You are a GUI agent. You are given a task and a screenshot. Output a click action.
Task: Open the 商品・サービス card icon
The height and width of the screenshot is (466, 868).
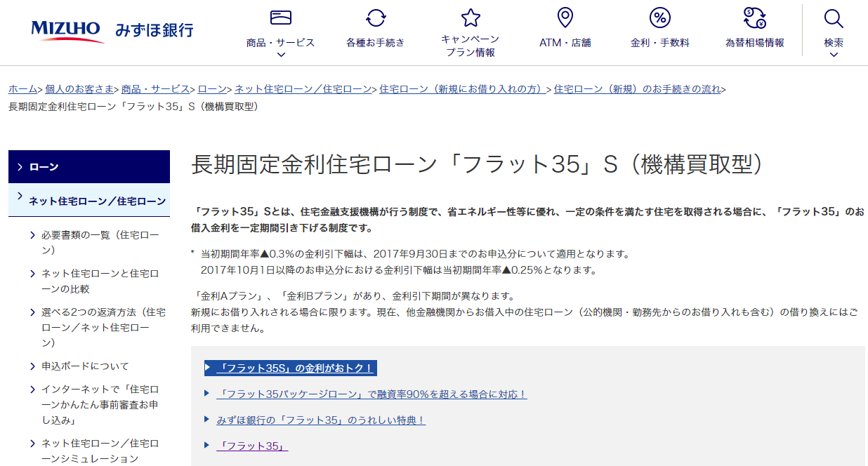click(x=281, y=18)
